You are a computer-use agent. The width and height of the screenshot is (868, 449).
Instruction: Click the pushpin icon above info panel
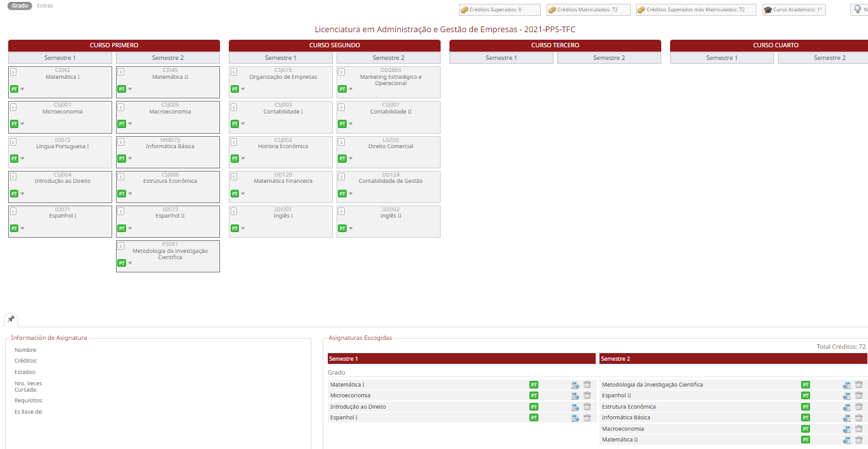point(11,319)
